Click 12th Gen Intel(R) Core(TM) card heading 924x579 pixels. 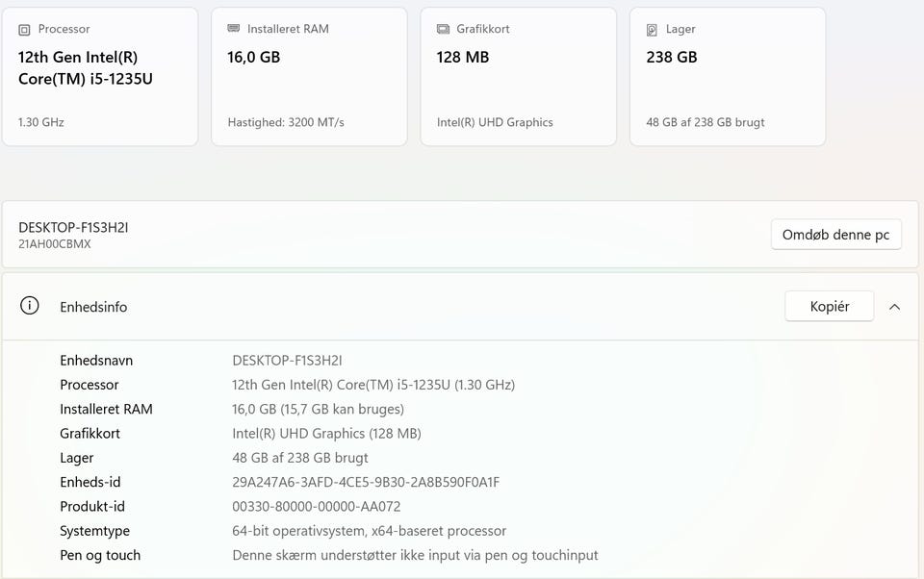(x=86, y=67)
